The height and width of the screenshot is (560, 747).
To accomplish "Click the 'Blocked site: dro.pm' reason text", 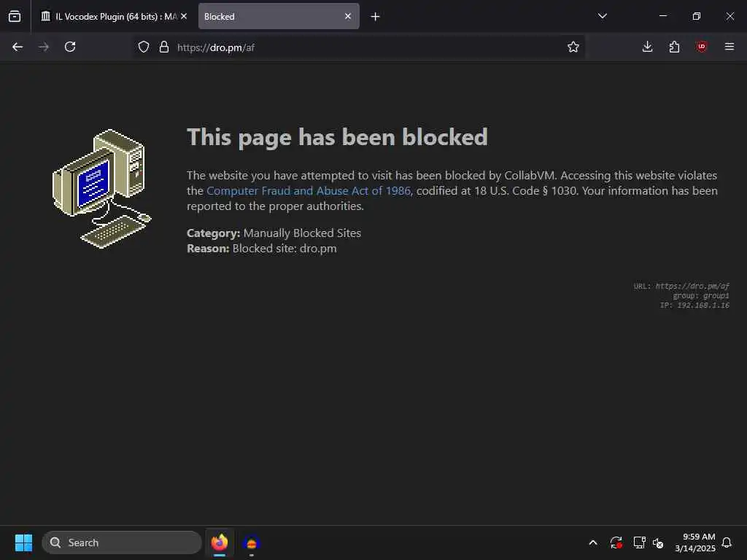I will (285, 249).
